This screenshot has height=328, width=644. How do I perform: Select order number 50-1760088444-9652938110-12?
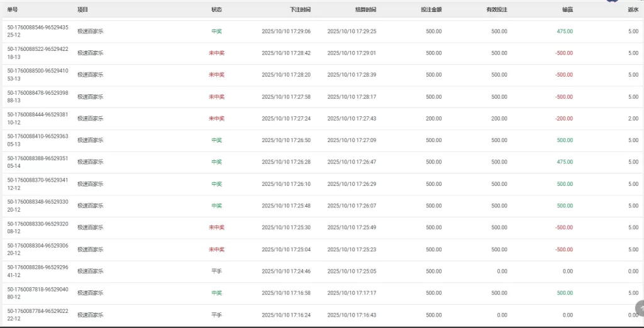37,119
